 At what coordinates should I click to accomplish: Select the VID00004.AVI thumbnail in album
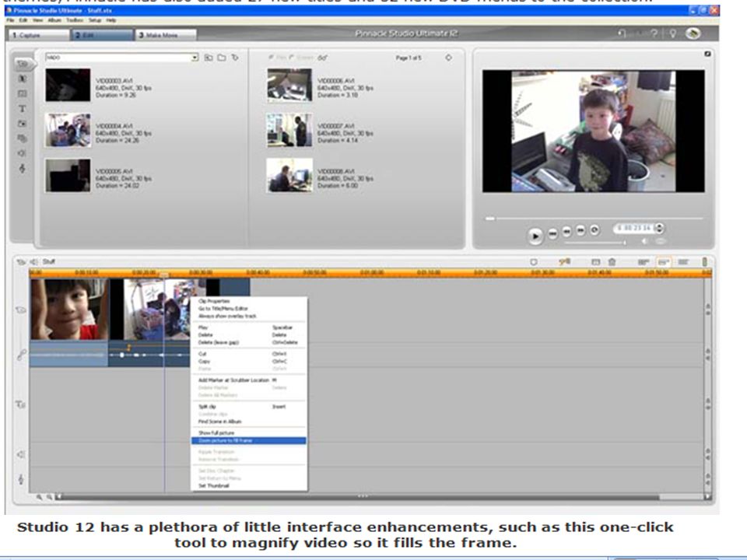68,130
